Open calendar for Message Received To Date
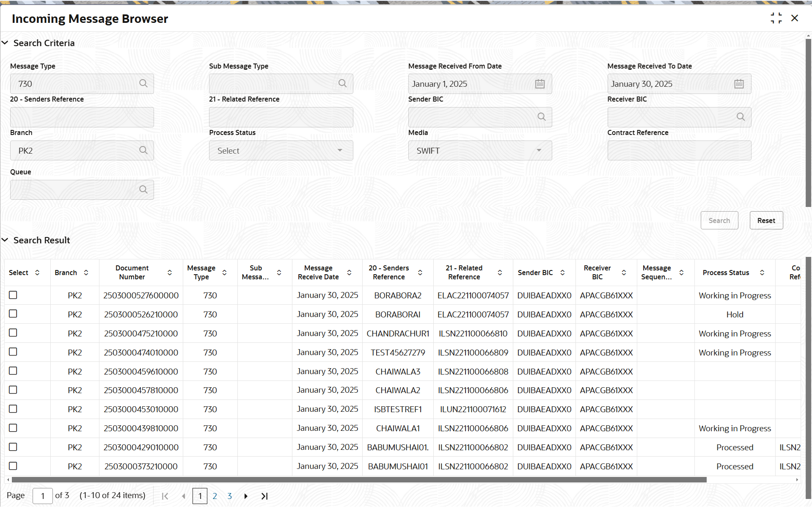812x507 pixels. point(739,84)
